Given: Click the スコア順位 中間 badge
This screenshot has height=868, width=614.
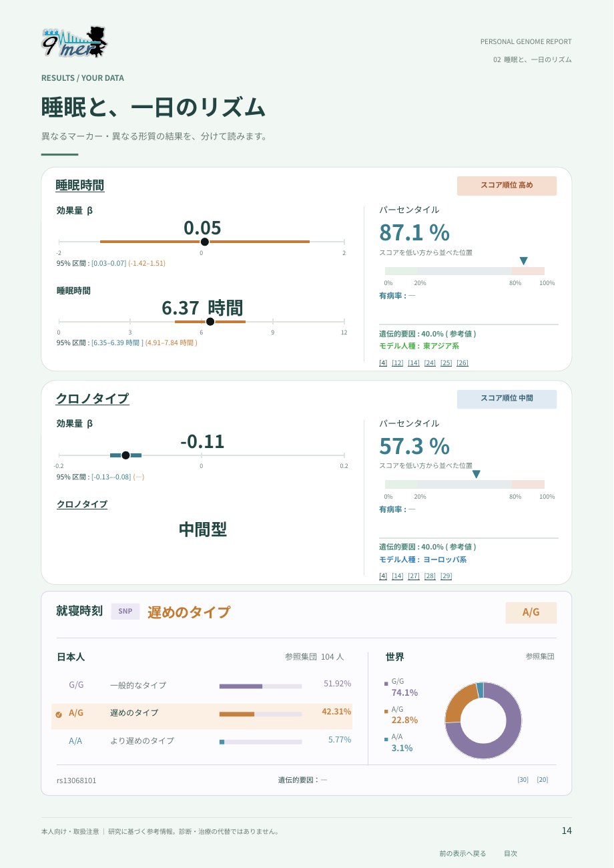Looking at the screenshot, I should (507, 399).
